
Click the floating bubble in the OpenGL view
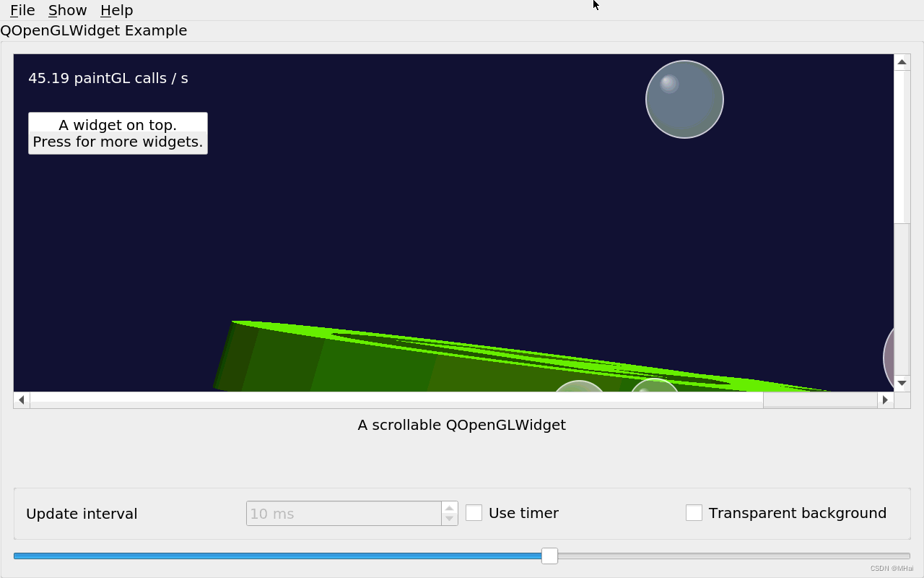click(684, 98)
